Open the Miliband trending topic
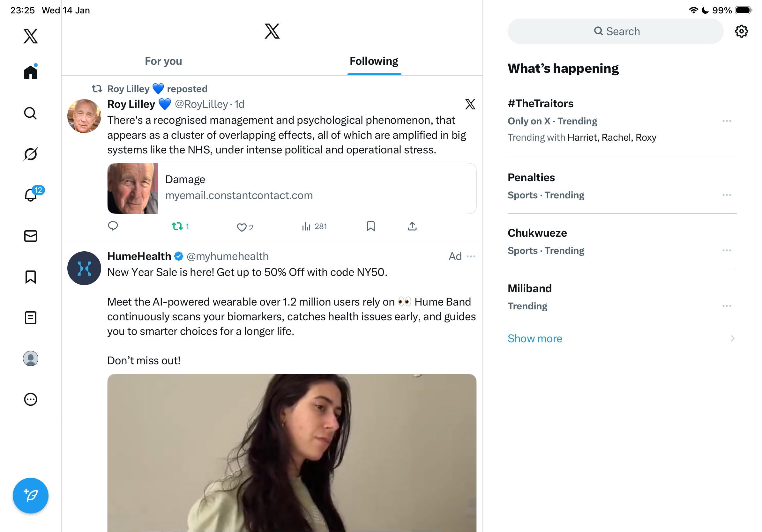762x532 pixels. pos(530,289)
